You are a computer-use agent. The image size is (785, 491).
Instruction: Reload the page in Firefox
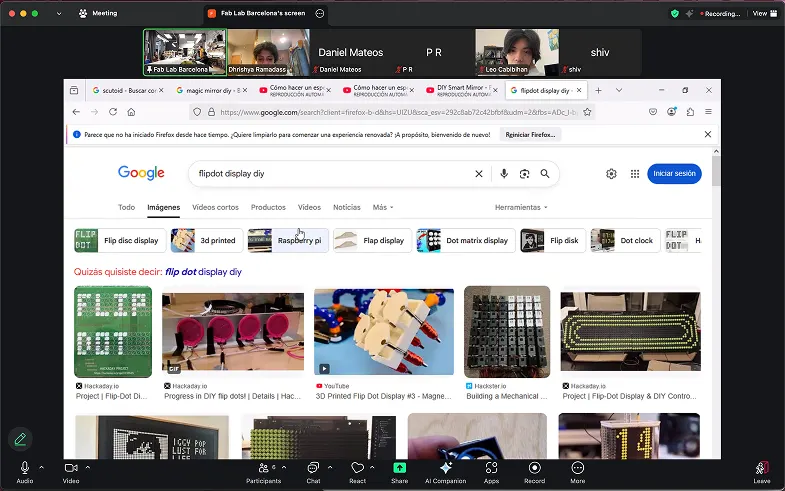click(113, 112)
